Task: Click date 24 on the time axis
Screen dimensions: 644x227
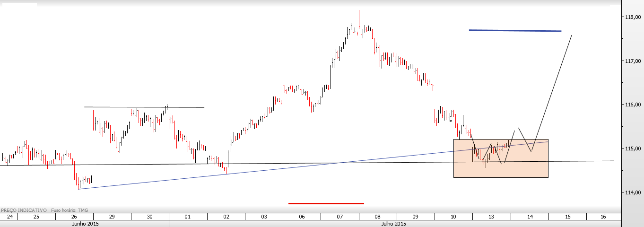Action: tap(9, 217)
